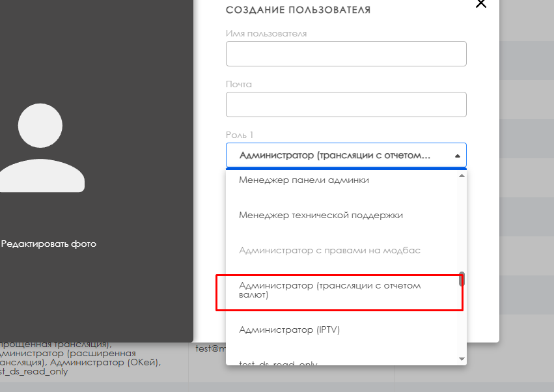Click the role list scroll-down arrow

(462, 359)
